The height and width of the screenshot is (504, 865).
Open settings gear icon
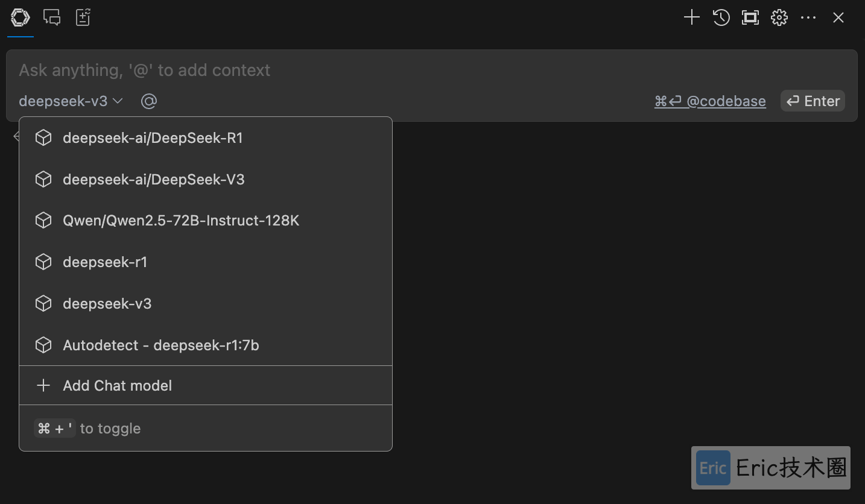click(x=779, y=17)
